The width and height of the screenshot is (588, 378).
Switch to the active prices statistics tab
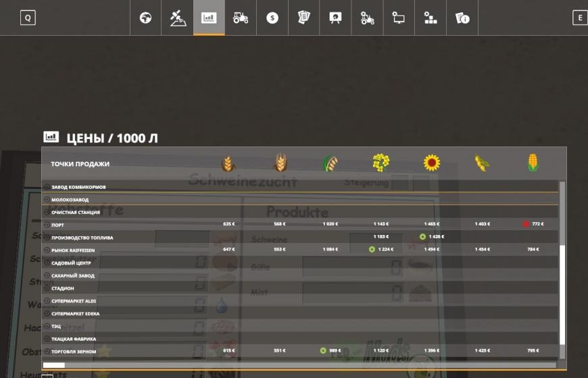[209, 18]
